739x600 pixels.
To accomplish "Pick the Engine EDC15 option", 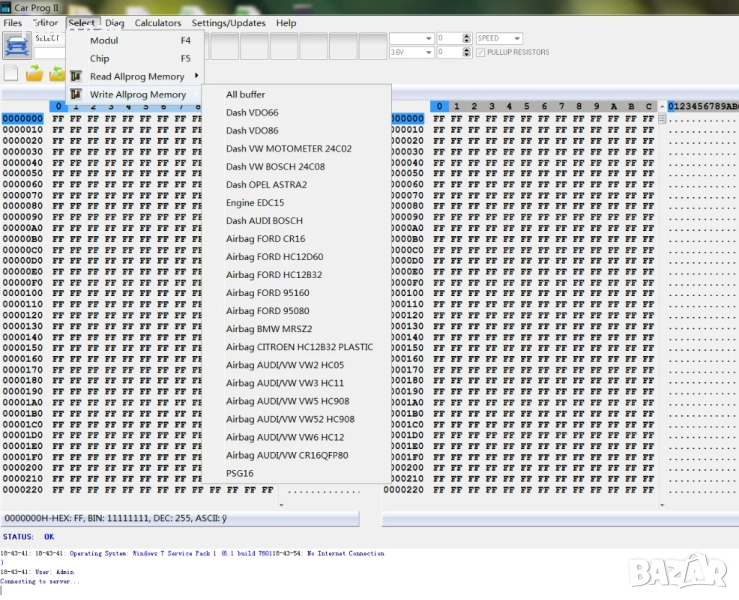I will point(255,202).
